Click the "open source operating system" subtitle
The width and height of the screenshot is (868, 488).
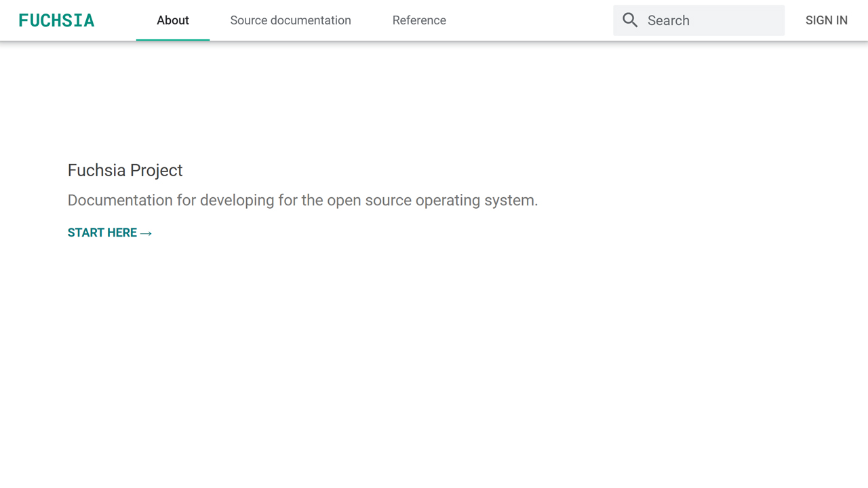(x=432, y=201)
